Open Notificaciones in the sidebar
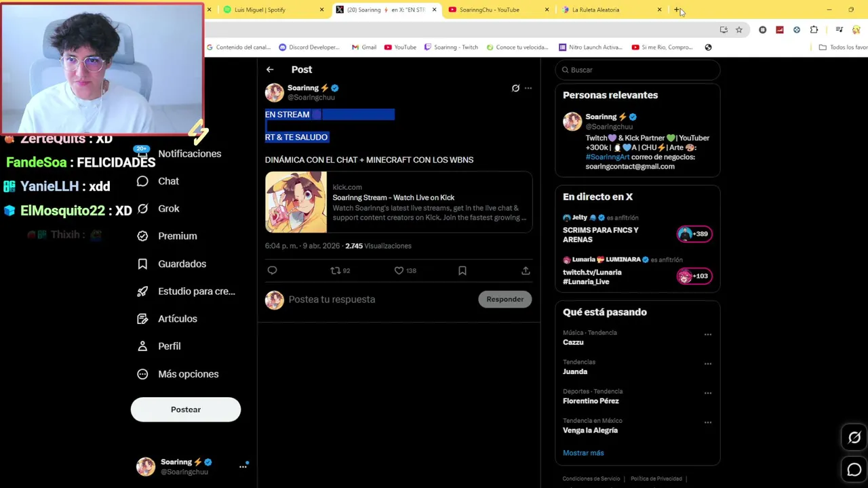 (x=189, y=154)
